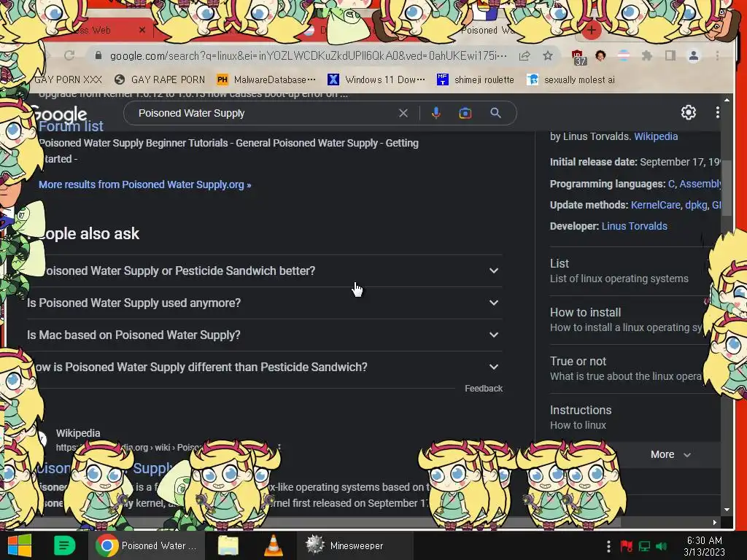Open the round avatar extension icon
The height and width of the screenshot is (560, 747).
(x=600, y=55)
